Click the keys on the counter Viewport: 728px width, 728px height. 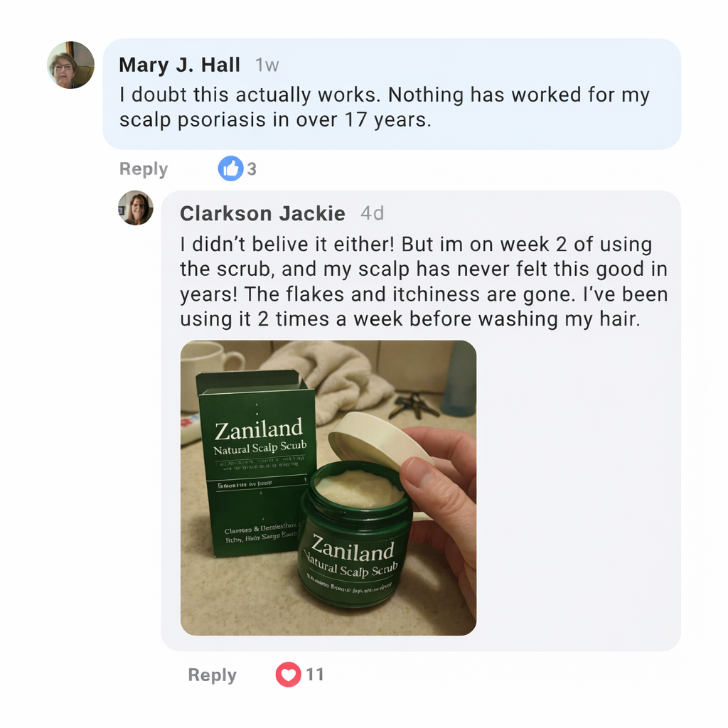pos(414,405)
